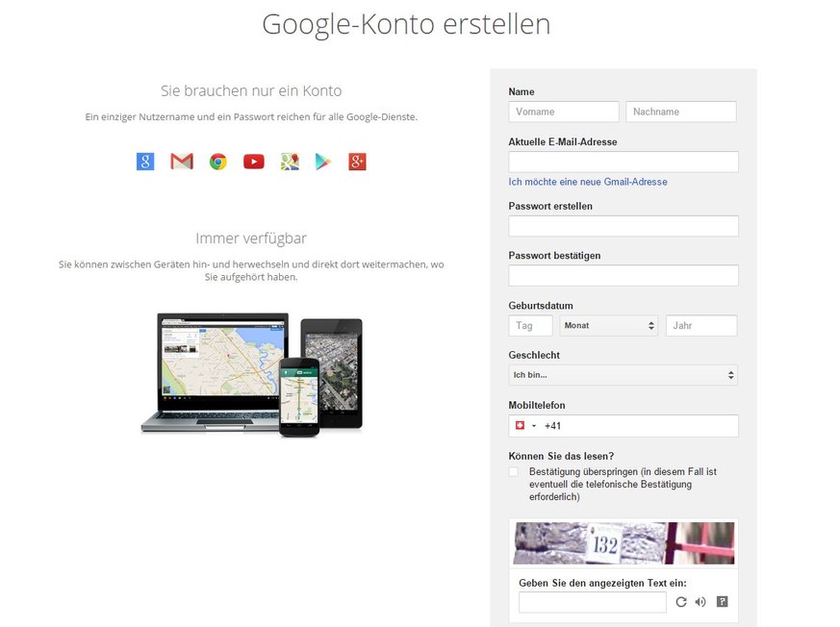
Task: Click the captcha image showing 132
Action: (624, 543)
